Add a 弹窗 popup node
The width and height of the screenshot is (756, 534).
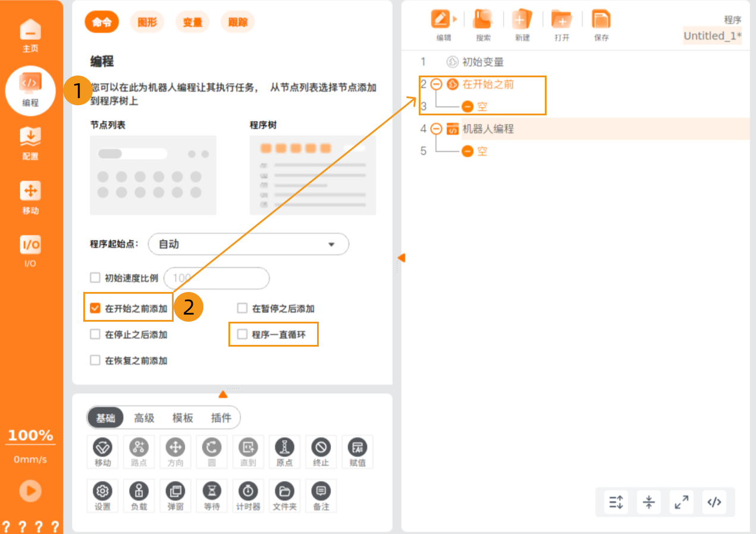[175, 496]
